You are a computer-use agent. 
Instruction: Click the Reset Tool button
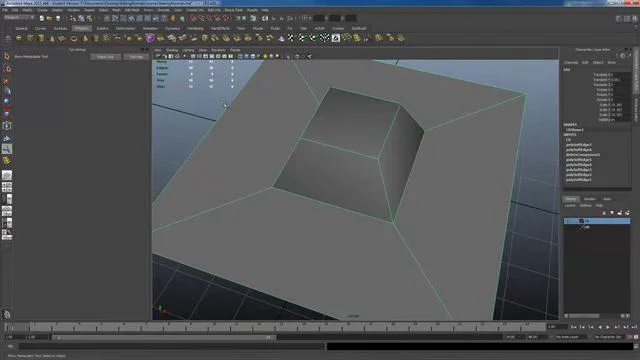click(x=105, y=57)
